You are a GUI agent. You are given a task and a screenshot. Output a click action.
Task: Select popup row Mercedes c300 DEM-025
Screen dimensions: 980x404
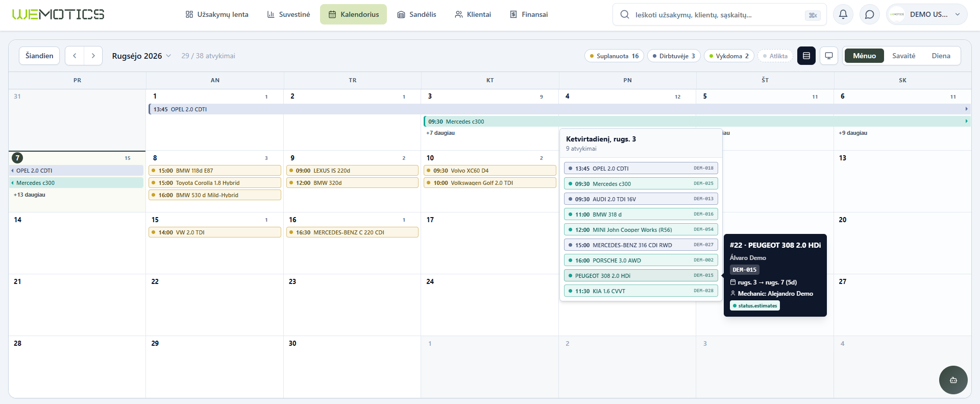point(641,183)
